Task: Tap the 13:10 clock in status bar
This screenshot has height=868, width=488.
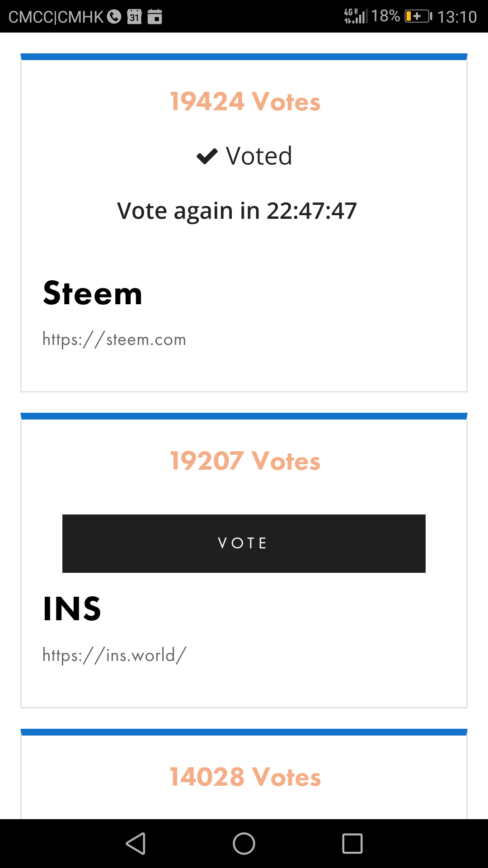Action: click(x=457, y=17)
